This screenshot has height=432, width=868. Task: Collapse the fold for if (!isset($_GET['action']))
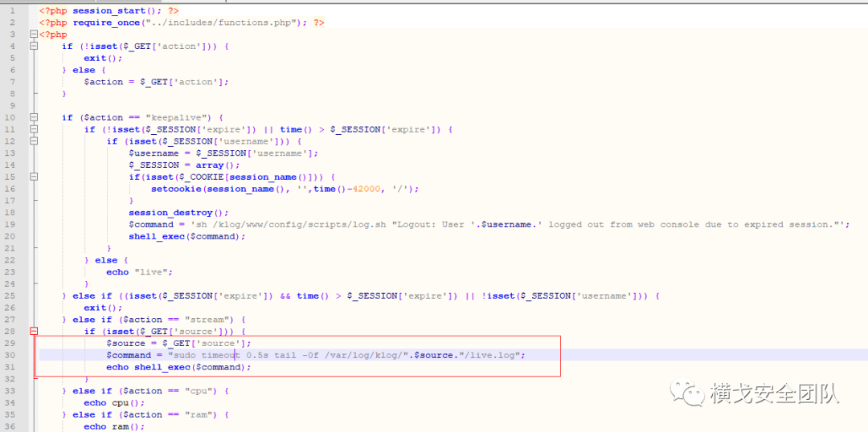click(x=34, y=47)
